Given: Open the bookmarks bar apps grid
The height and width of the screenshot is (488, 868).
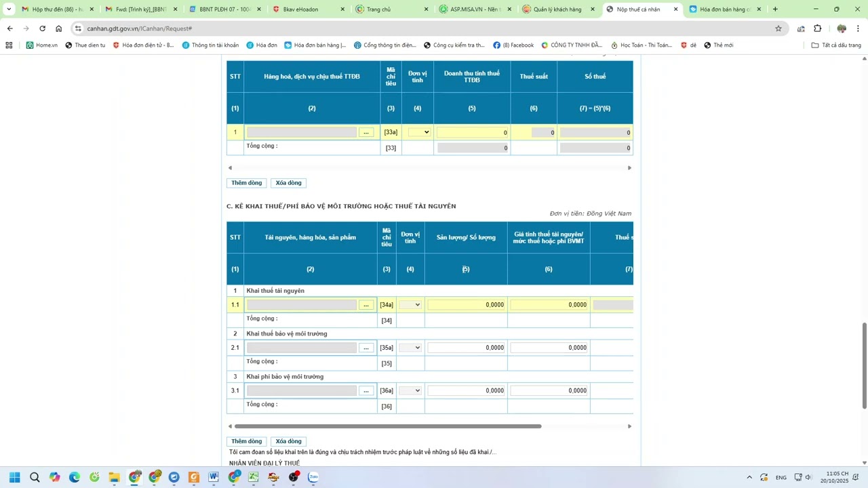Looking at the screenshot, I should coord(9,45).
